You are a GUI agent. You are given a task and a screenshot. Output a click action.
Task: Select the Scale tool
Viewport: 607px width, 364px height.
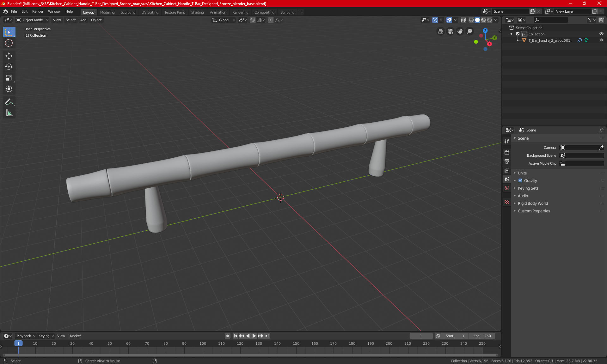point(9,78)
